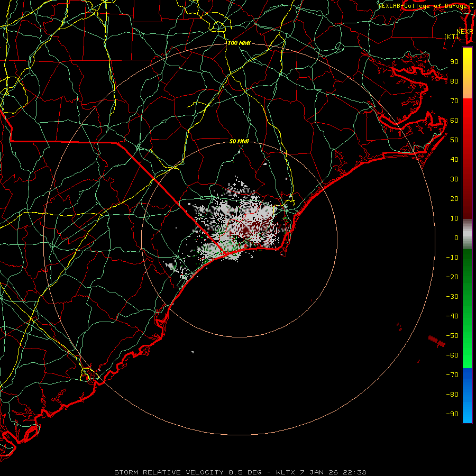Click the "KLTX" station ID in the caption

[285, 472]
